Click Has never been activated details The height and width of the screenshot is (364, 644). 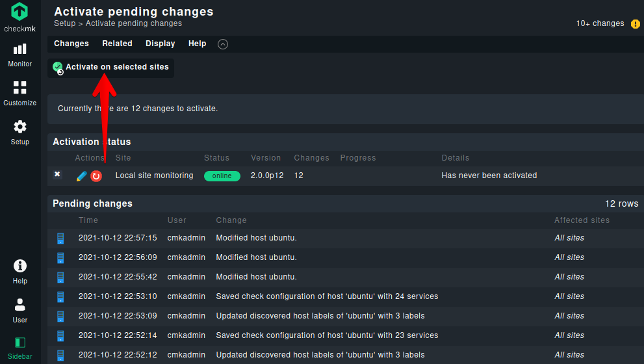tap(489, 175)
